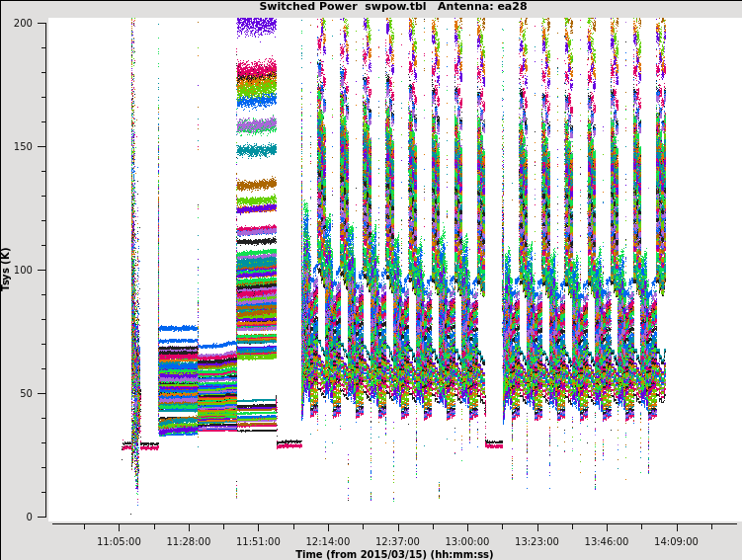
Task: Click the 'Tsys (K)' y-axis label
Action: coord(7,269)
